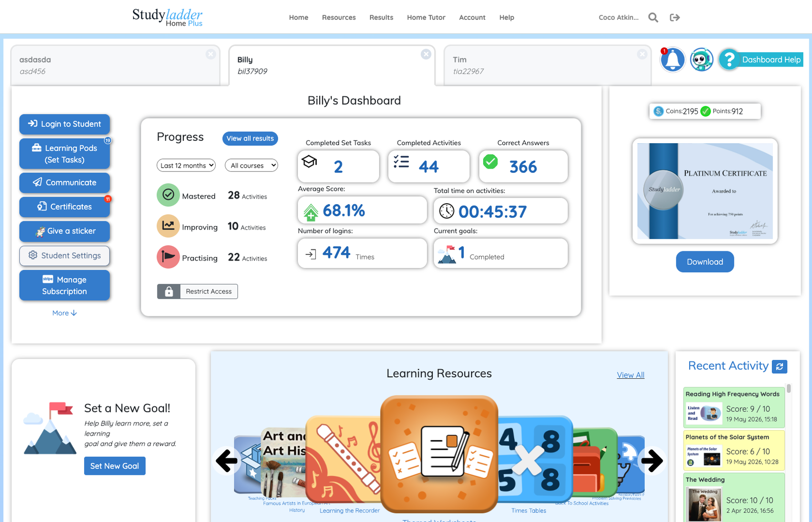Click Login to Student button

[64, 124]
